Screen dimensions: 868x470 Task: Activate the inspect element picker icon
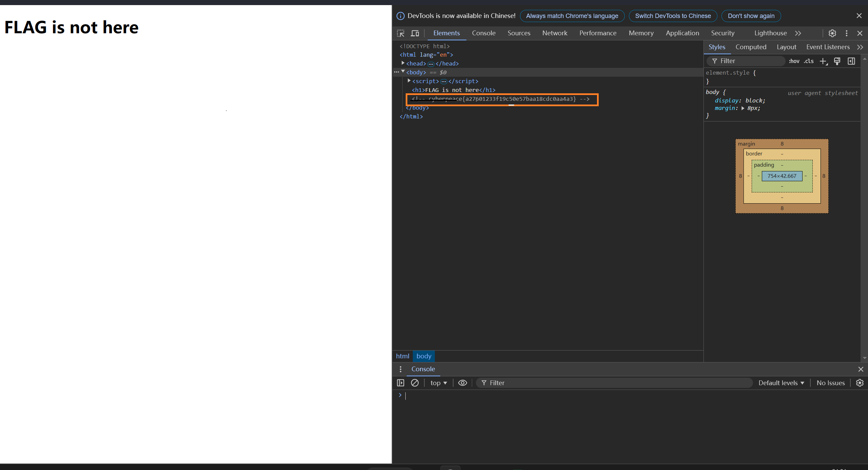click(401, 33)
